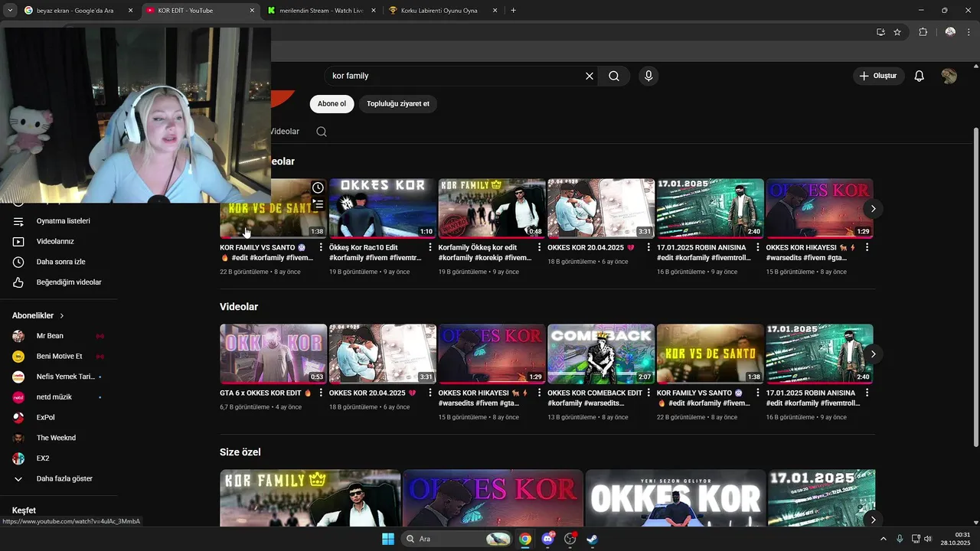
Task: Open Beni Motive Et subscription channel
Action: pyautogui.click(x=58, y=356)
